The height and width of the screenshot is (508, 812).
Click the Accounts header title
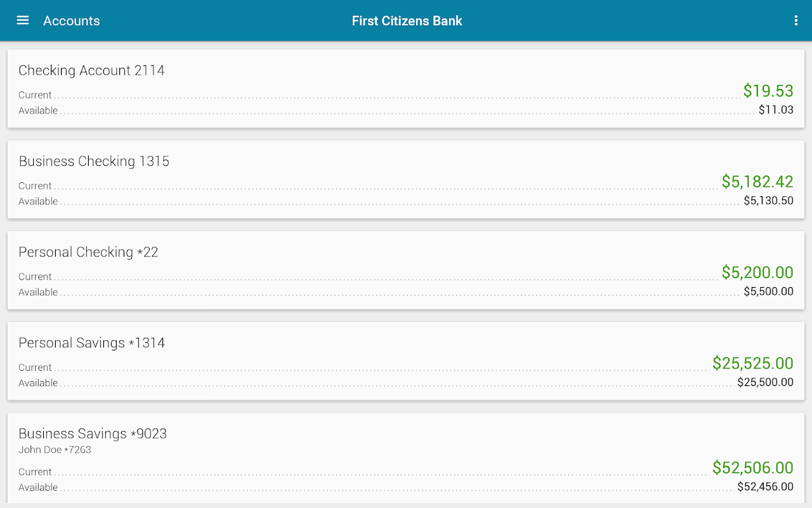[x=71, y=21]
